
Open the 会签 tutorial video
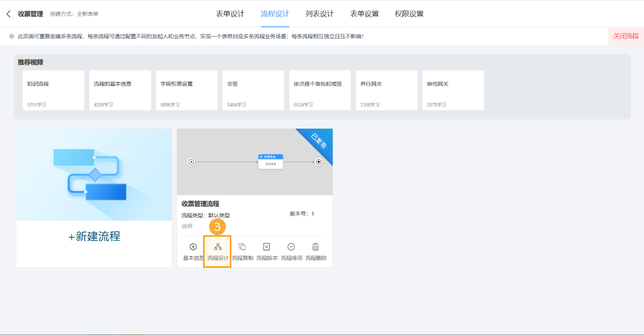click(253, 90)
